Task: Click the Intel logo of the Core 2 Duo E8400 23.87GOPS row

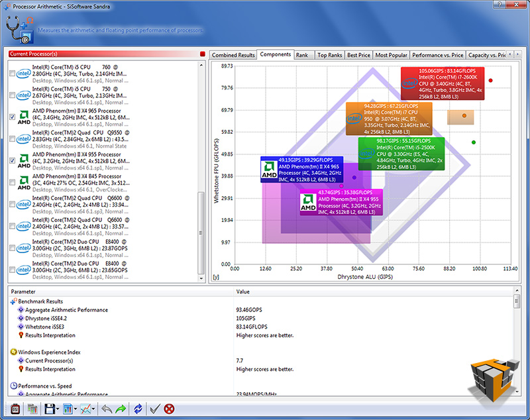Action: tap(24, 248)
